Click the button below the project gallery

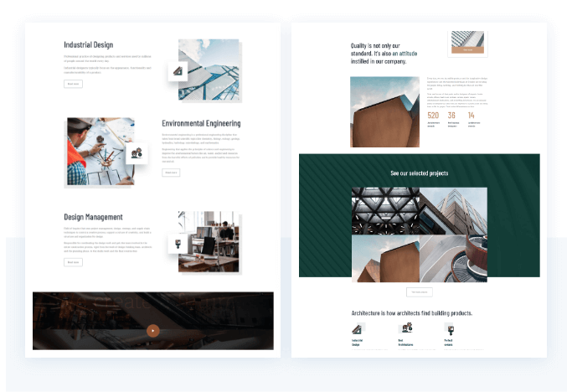[420, 292]
